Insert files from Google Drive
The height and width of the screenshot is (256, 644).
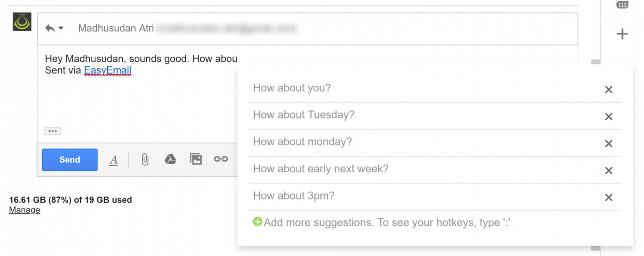(x=170, y=159)
